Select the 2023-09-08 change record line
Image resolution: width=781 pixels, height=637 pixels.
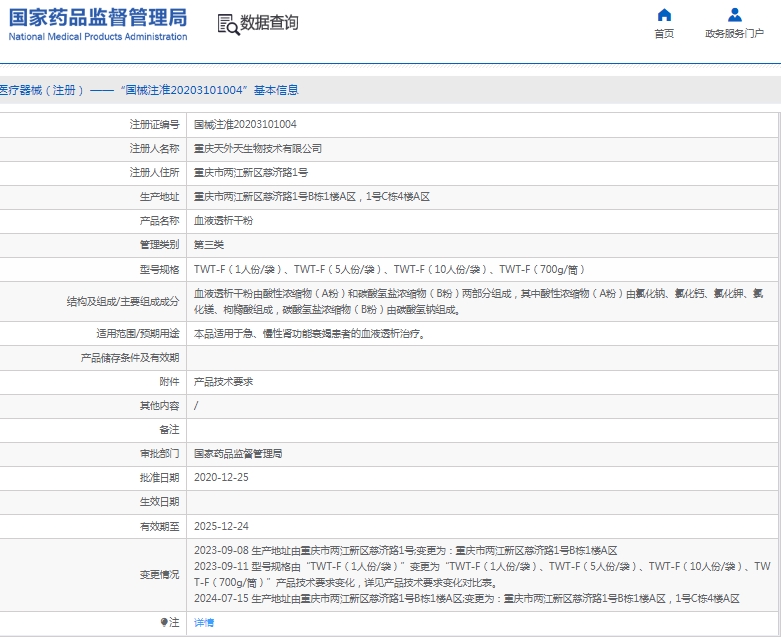(405, 550)
